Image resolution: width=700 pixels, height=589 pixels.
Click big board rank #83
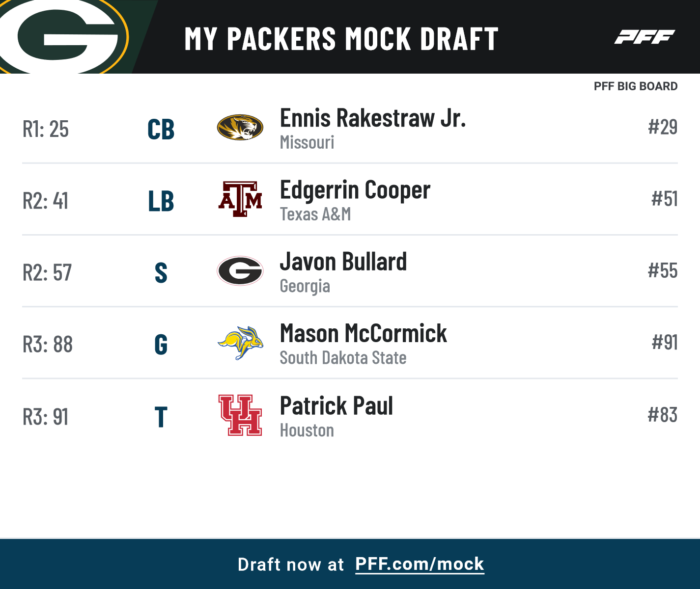[x=662, y=415]
